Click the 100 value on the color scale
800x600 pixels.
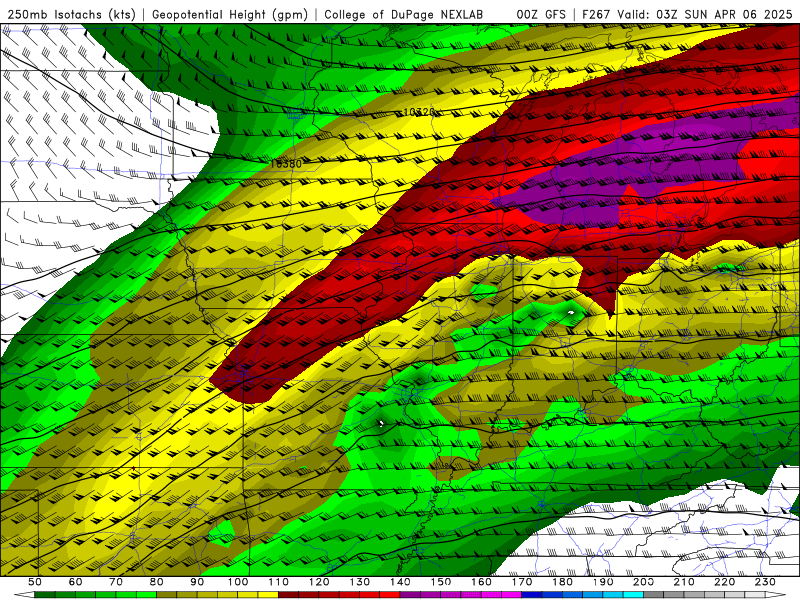coord(238,582)
